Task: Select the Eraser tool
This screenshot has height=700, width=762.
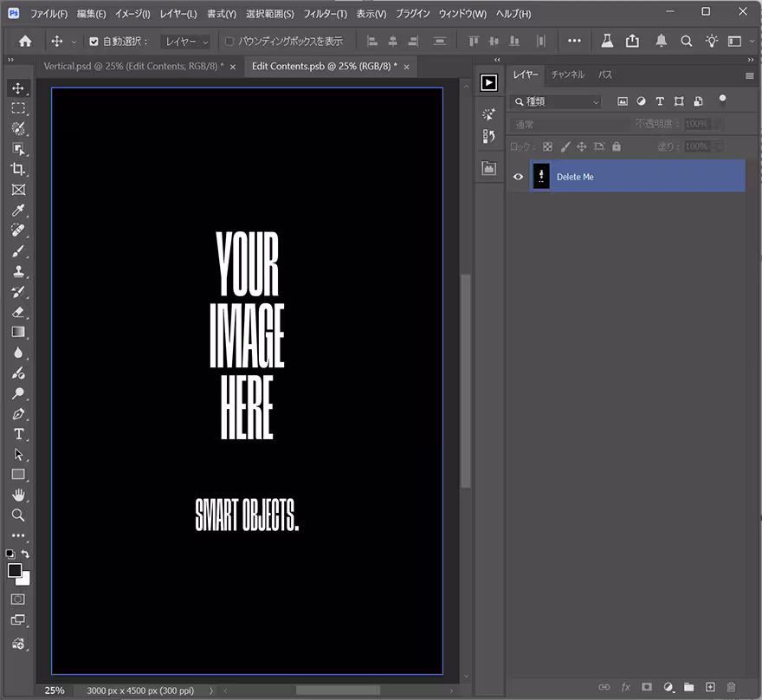Action: pyautogui.click(x=18, y=312)
